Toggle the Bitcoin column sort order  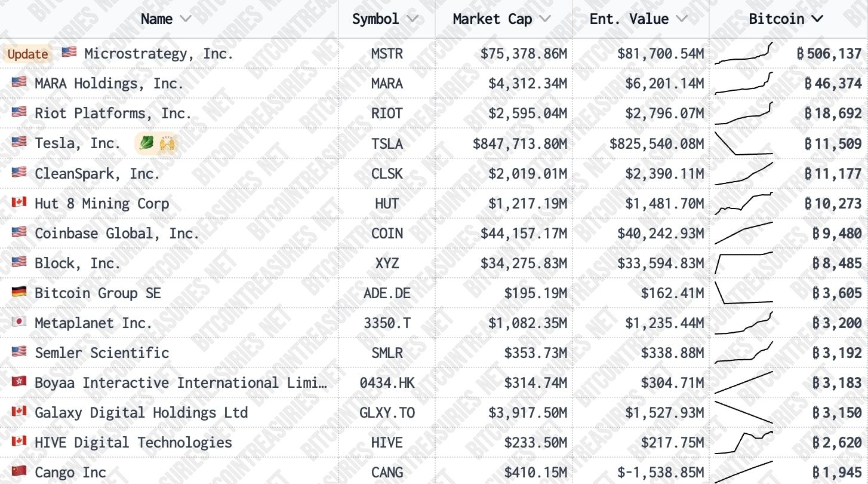coord(817,19)
